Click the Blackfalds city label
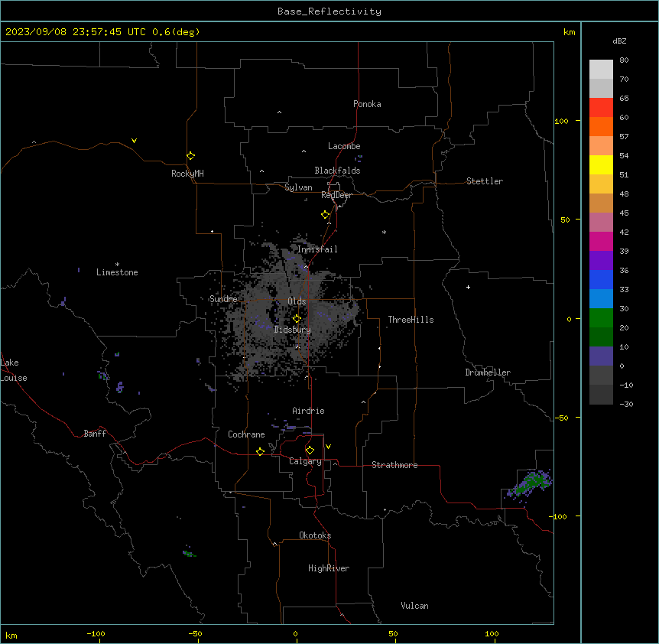This screenshot has width=659, height=644. 337,171
